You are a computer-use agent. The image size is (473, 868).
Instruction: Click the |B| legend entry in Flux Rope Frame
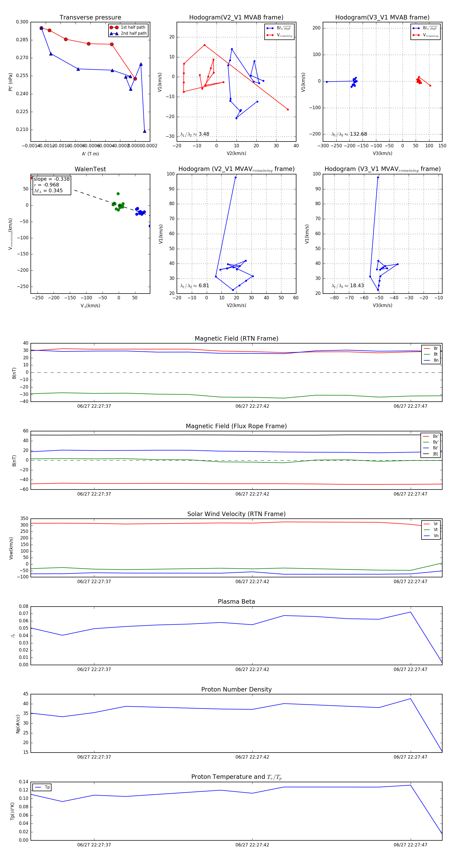pyautogui.click(x=431, y=454)
